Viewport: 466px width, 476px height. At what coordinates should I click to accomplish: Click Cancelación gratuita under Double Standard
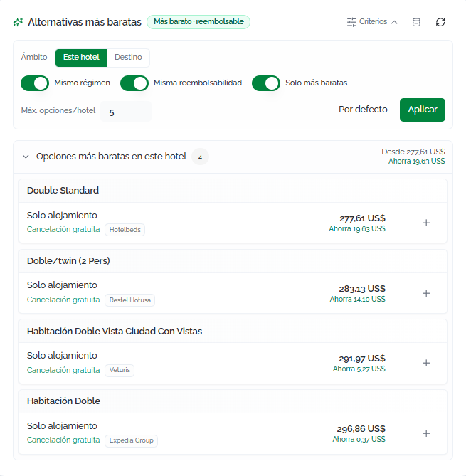63,230
